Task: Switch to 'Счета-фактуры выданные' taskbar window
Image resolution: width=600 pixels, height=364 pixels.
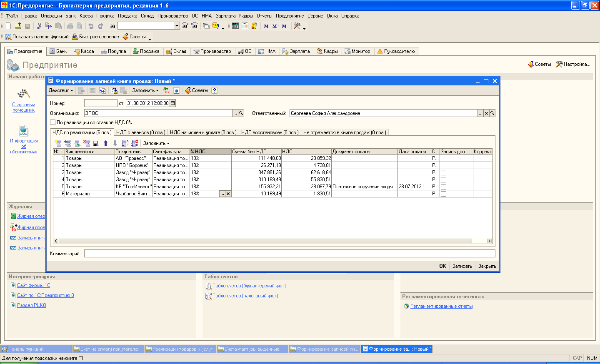Action: point(252,349)
